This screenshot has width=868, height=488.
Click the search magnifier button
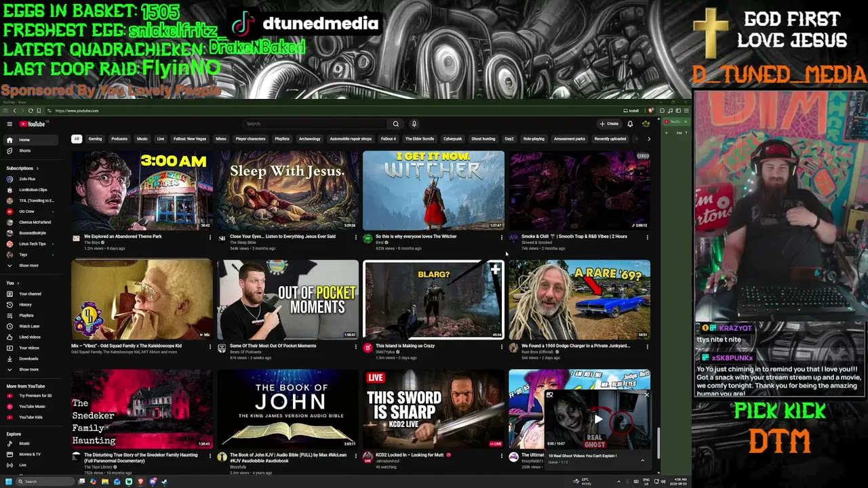click(396, 124)
